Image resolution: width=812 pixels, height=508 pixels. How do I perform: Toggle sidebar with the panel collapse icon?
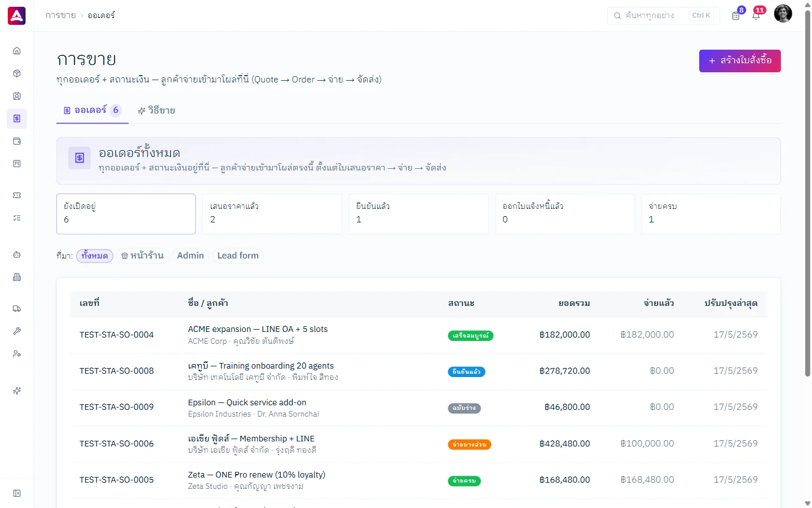[x=17, y=493]
